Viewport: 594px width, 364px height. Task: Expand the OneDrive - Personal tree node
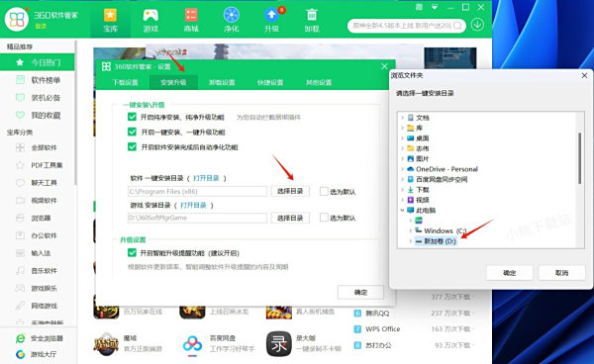(x=402, y=169)
